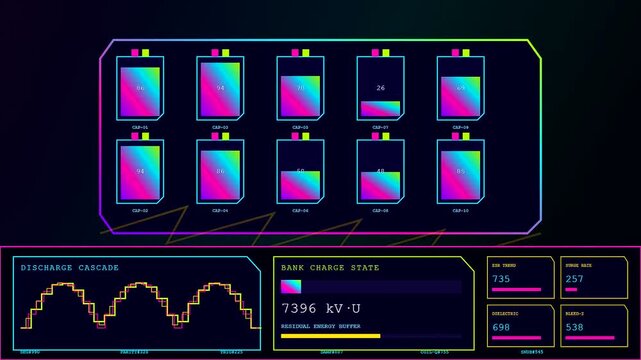641x360 pixels.
Task: Click the CAP-08 label text
Action: 381,211
